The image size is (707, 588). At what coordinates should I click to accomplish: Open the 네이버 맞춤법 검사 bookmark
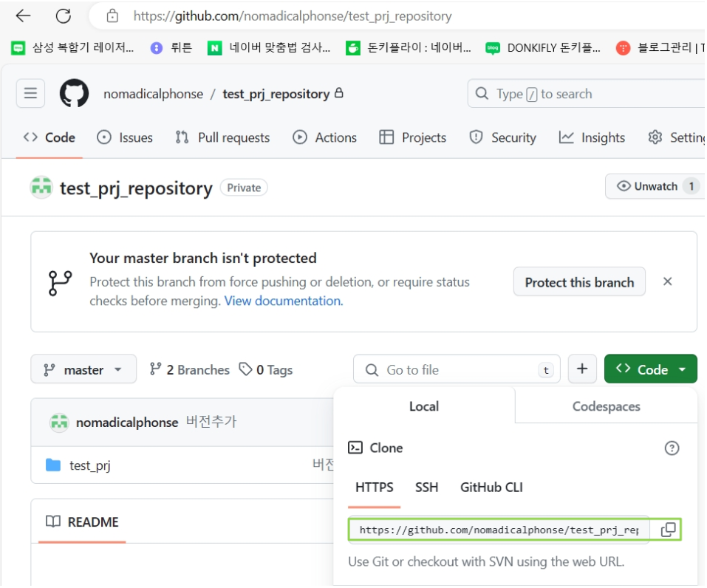[x=269, y=47]
